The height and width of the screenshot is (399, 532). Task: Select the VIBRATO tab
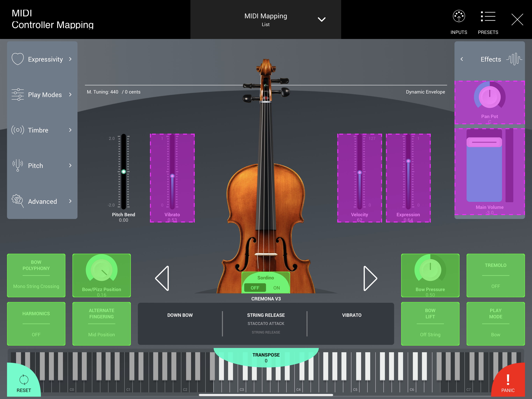(x=351, y=315)
